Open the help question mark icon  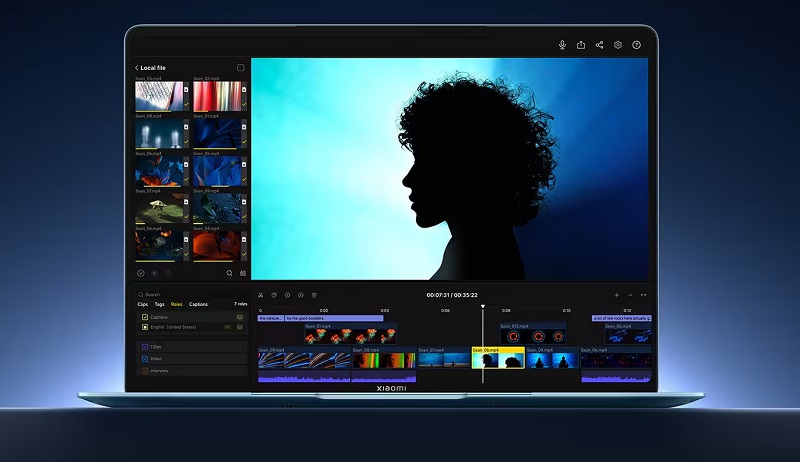pos(637,45)
